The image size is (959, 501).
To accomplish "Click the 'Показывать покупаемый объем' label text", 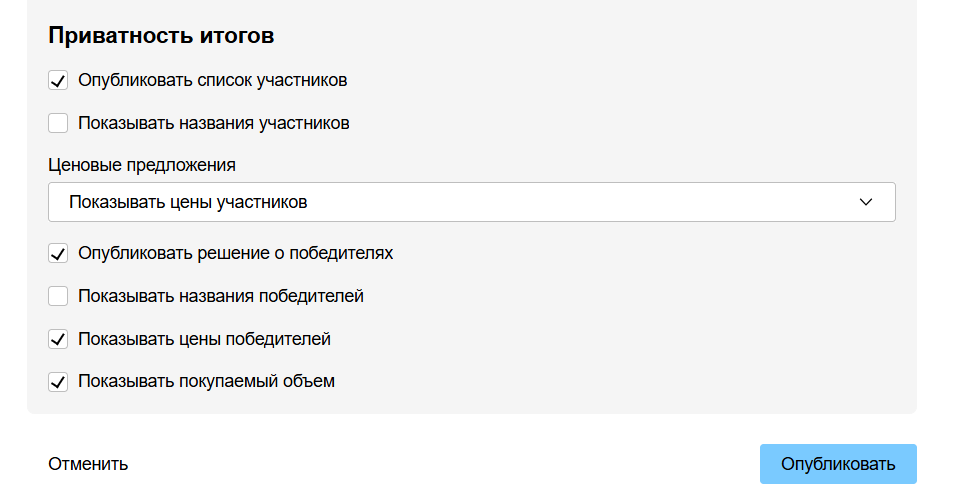I will [206, 381].
